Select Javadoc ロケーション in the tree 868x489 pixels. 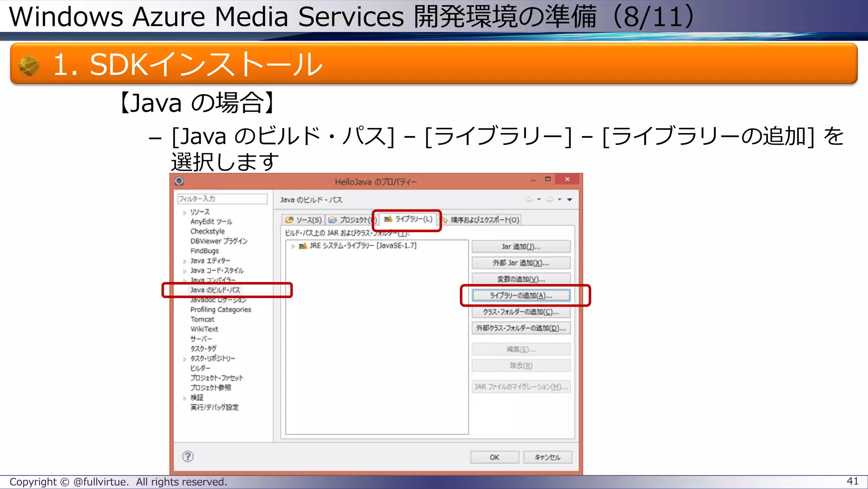218,300
